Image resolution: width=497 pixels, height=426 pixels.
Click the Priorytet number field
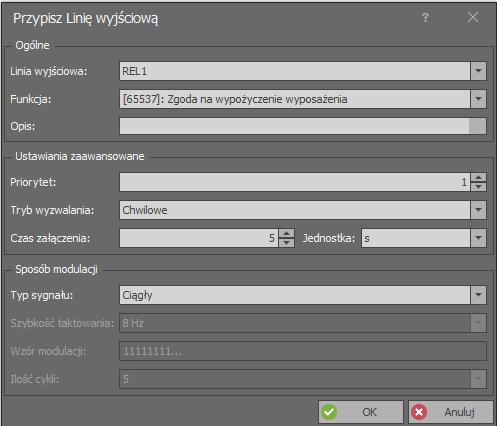[295, 182]
